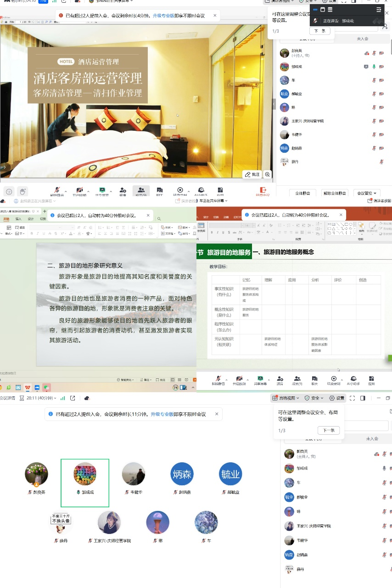Open the 开始 ribbon tab in WPS
The height and width of the screenshot is (588, 392).
tap(6, 219)
